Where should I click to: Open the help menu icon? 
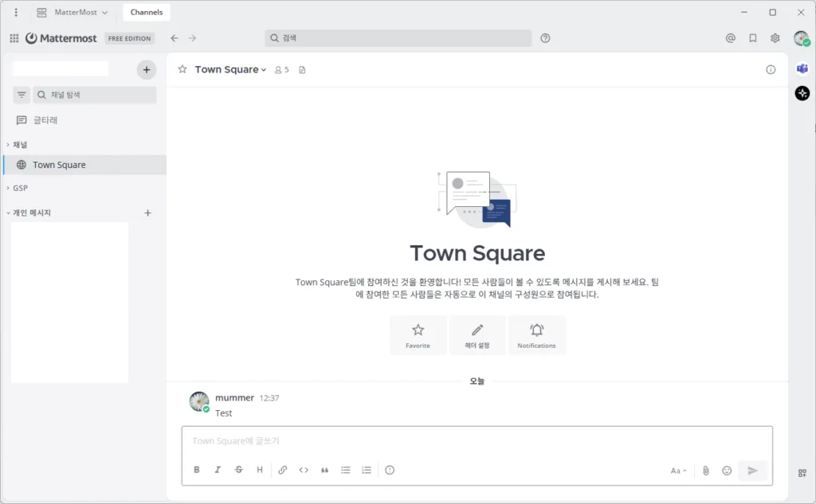(x=545, y=38)
